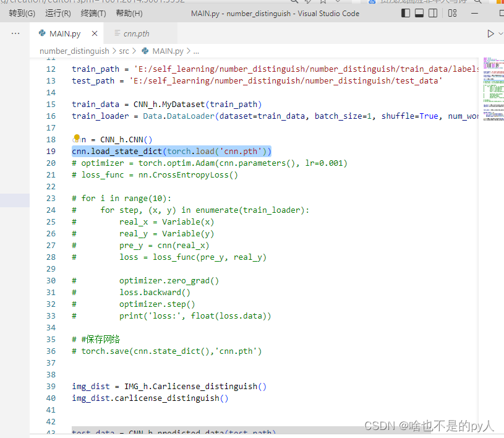This screenshot has width=504, height=438.
Task: Click 'CNN_h.CNN()' on line 18
Action: [126, 140]
